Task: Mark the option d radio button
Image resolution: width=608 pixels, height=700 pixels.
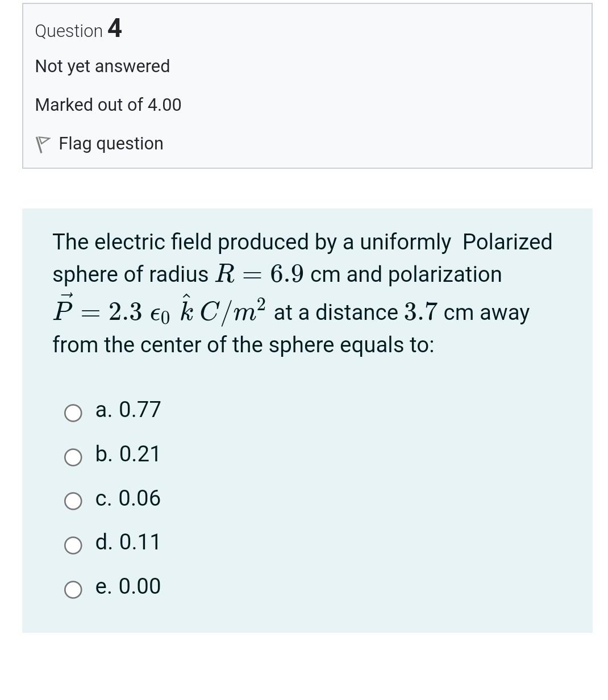Action: pyautogui.click(x=73, y=545)
